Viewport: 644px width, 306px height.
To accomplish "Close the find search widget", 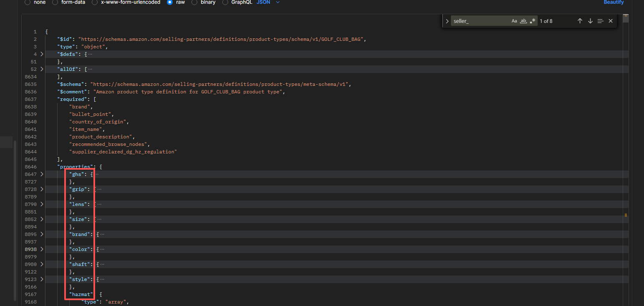I will 611,21.
